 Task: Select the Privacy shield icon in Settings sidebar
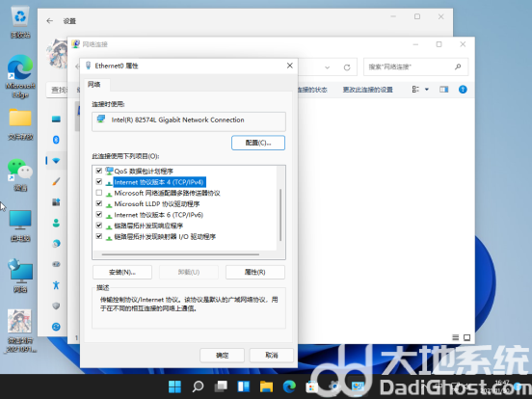pyautogui.click(x=56, y=306)
